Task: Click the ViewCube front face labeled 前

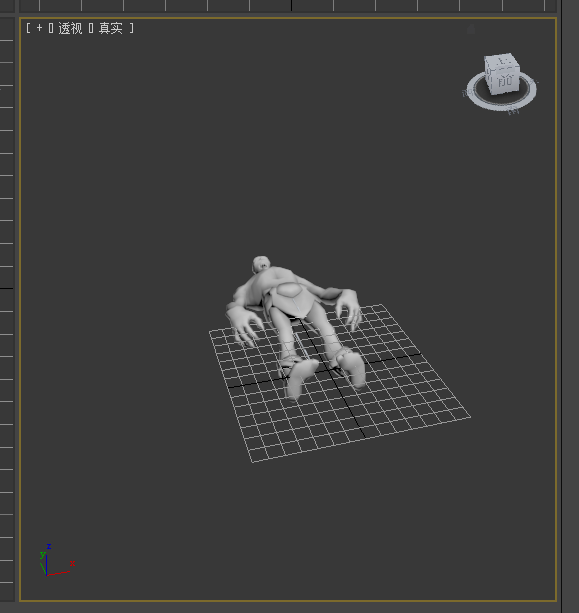Action: click(506, 81)
